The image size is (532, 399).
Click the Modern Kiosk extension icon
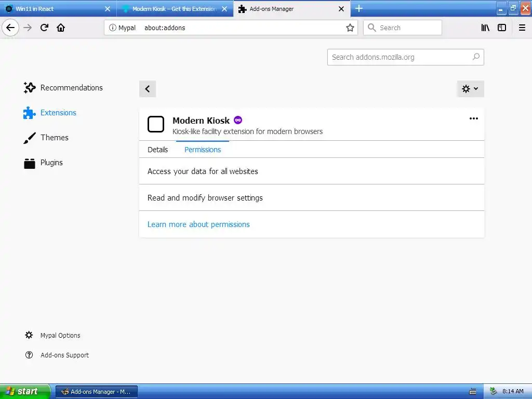pos(156,124)
